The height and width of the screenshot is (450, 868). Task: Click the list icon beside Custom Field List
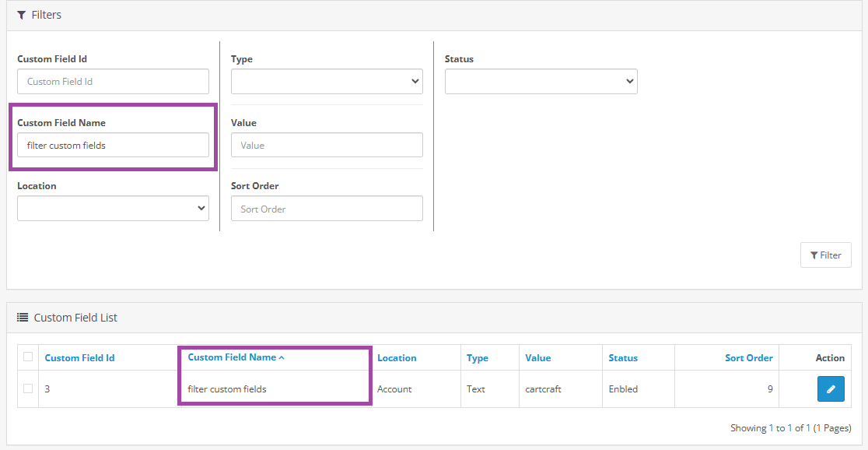23,318
